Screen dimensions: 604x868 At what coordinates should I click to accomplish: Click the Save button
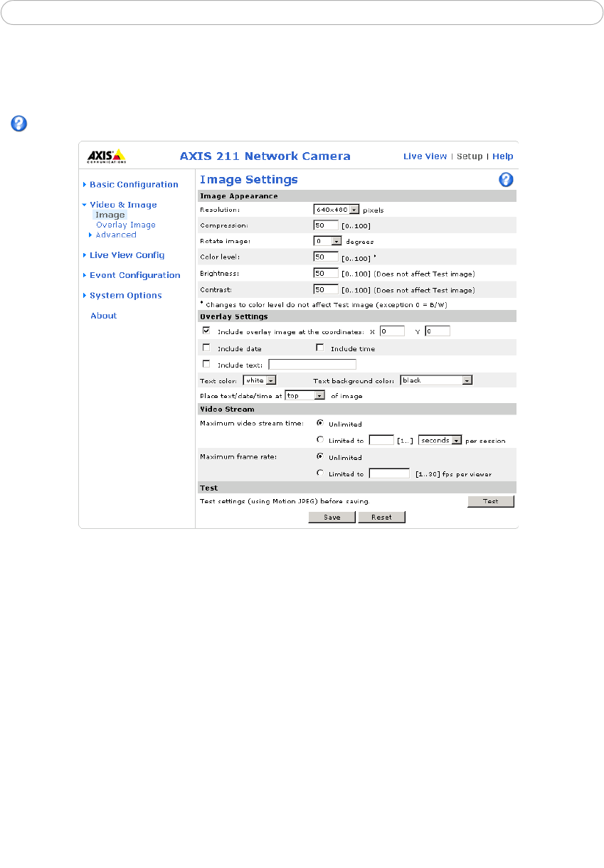pyautogui.click(x=332, y=518)
